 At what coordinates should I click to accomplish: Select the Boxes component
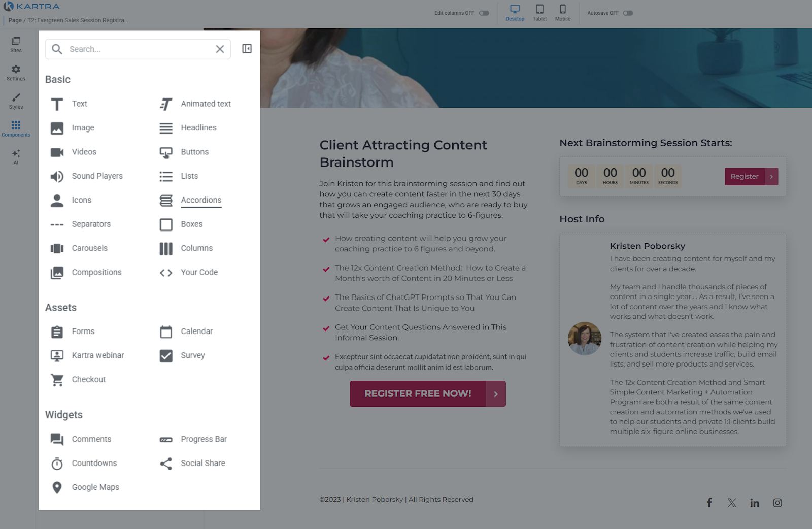click(x=181, y=224)
